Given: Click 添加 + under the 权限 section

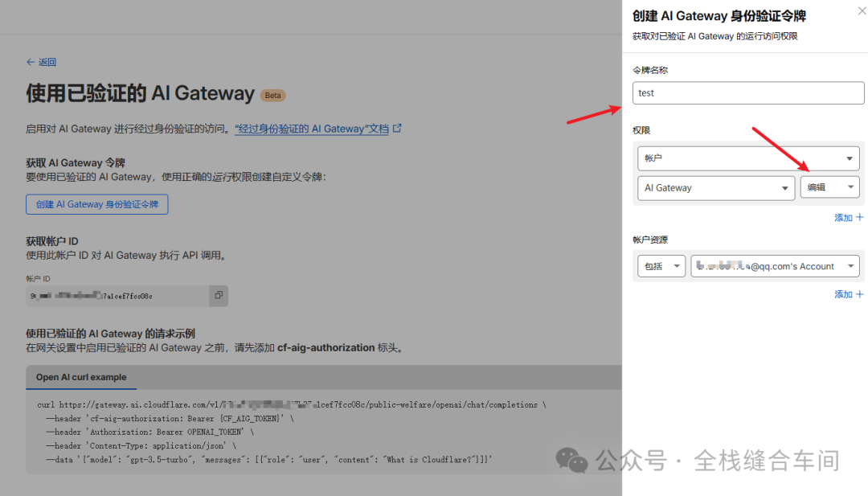Looking at the screenshot, I should point(849,218).
